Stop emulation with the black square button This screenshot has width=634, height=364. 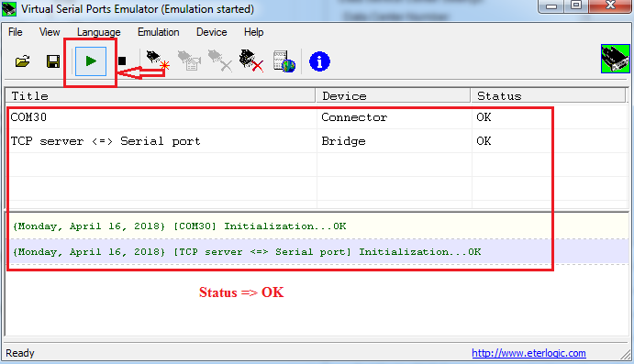pyautogui.click(x=122, y=61)
